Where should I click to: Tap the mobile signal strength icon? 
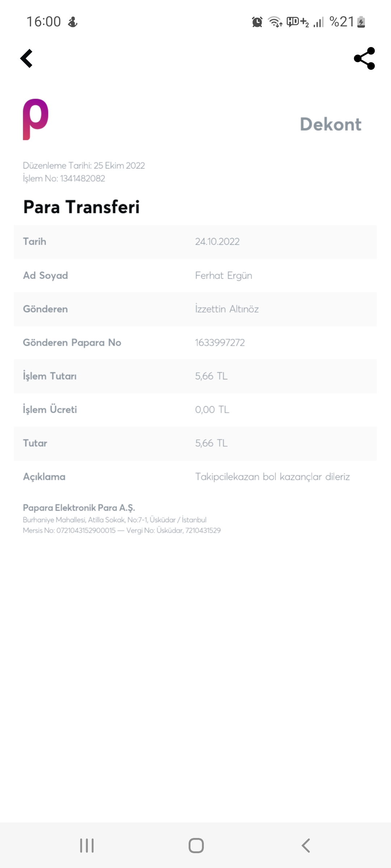coord(319,22)
